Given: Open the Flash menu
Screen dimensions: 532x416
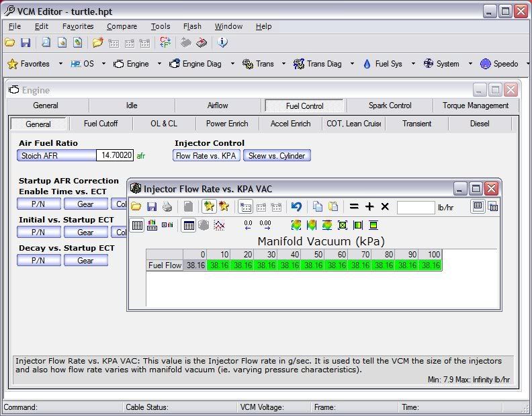Looking at the screenshot, I should (x=192, y=26).
